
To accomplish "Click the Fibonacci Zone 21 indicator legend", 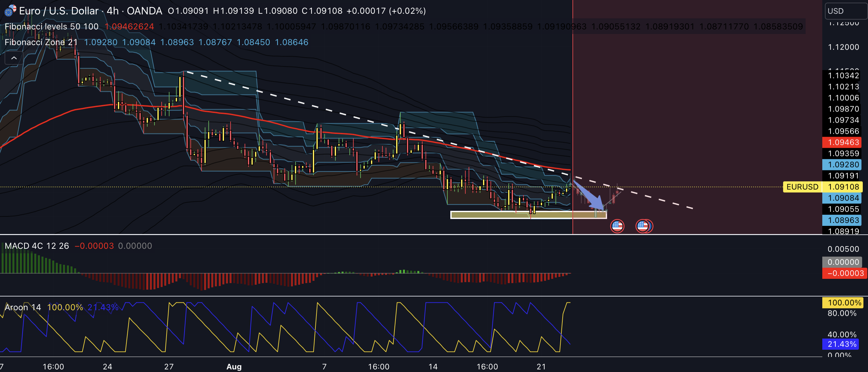I will click(41, 42).
